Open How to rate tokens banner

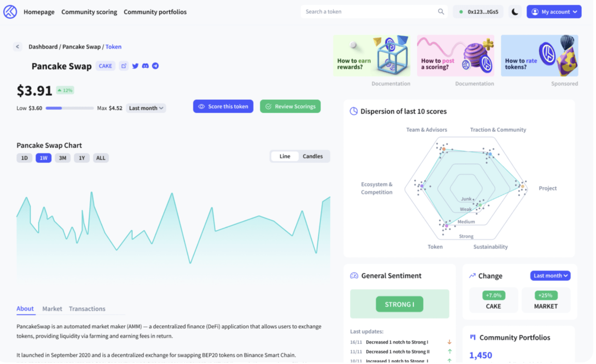coord(540,56)
